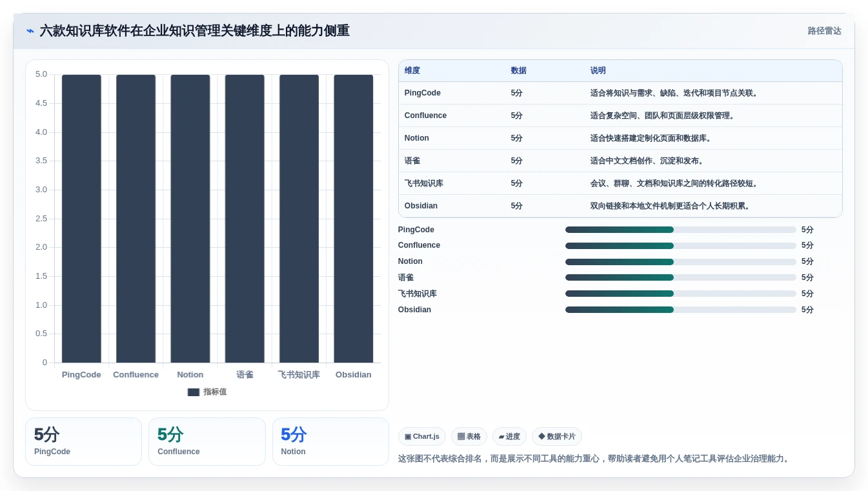Click the footnote text about 综合排名

point(594,459)
